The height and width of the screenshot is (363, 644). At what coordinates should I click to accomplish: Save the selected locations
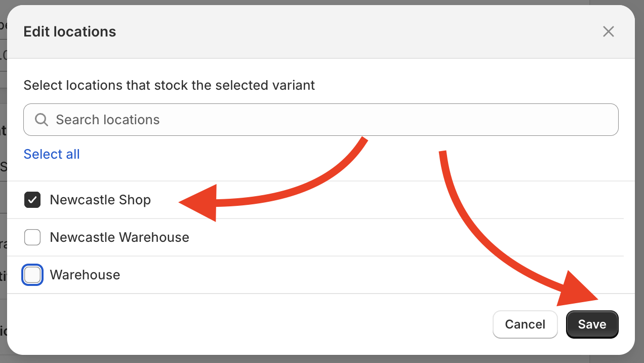(x=592, y=324)
